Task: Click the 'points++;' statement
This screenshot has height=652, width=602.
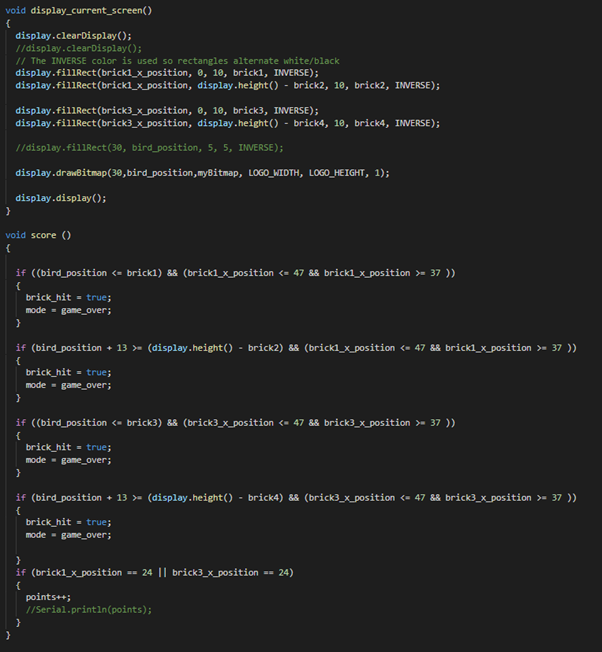Action: (48, 597)
